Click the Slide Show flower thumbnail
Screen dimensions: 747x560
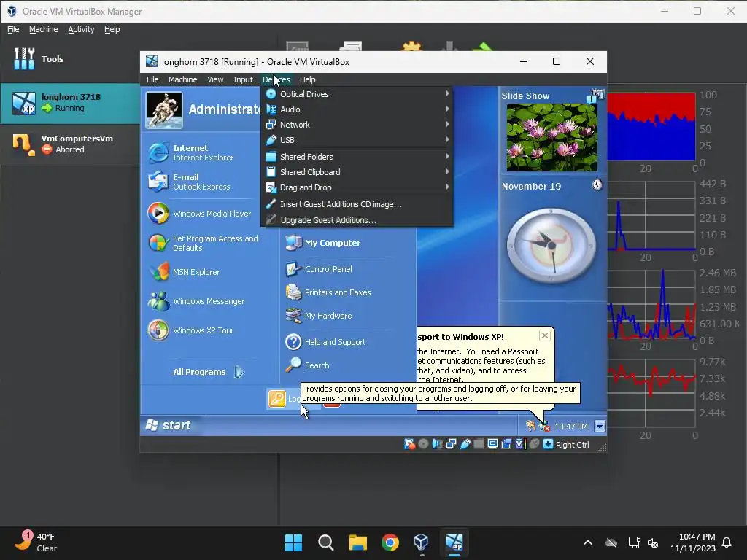click(551, 137)
